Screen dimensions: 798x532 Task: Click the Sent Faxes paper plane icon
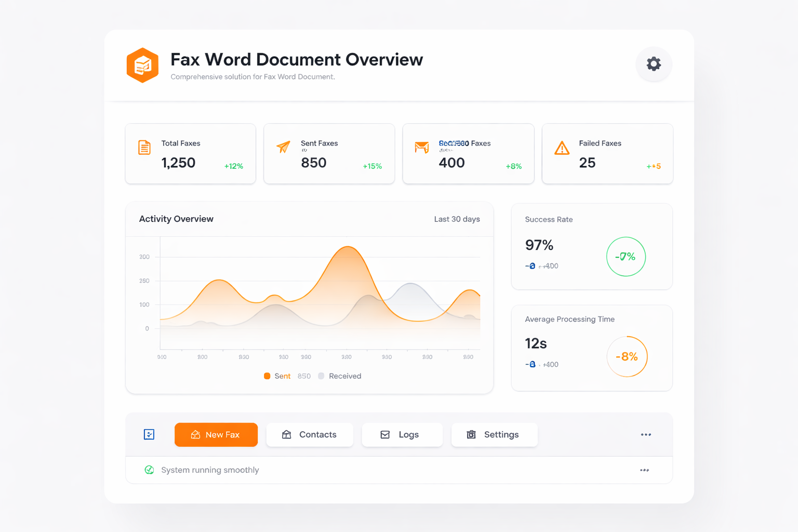[283, 147]
